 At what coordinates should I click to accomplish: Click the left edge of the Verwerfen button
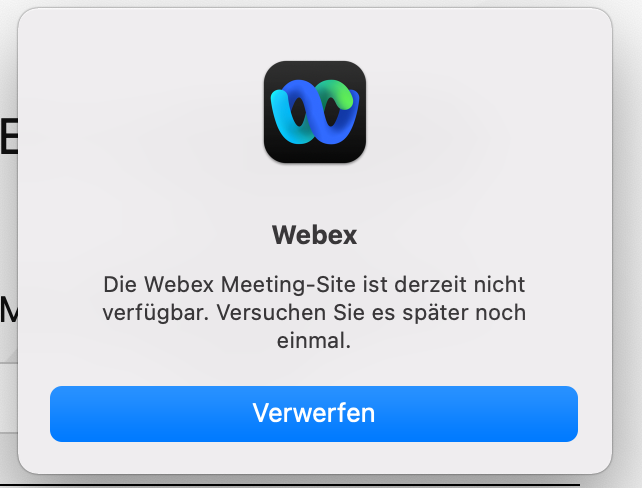pyautogui.click(x=57, y=413)
